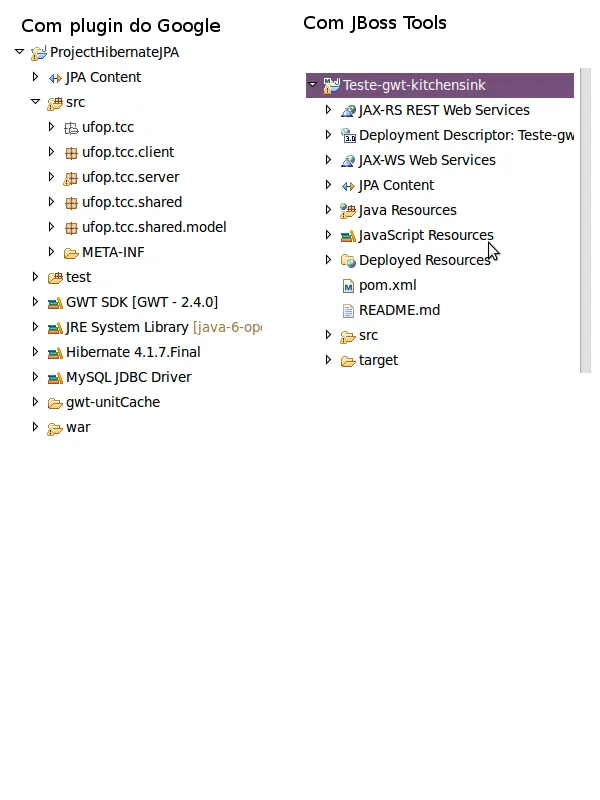Select the pom.xml file label

[x=388, y=285]
